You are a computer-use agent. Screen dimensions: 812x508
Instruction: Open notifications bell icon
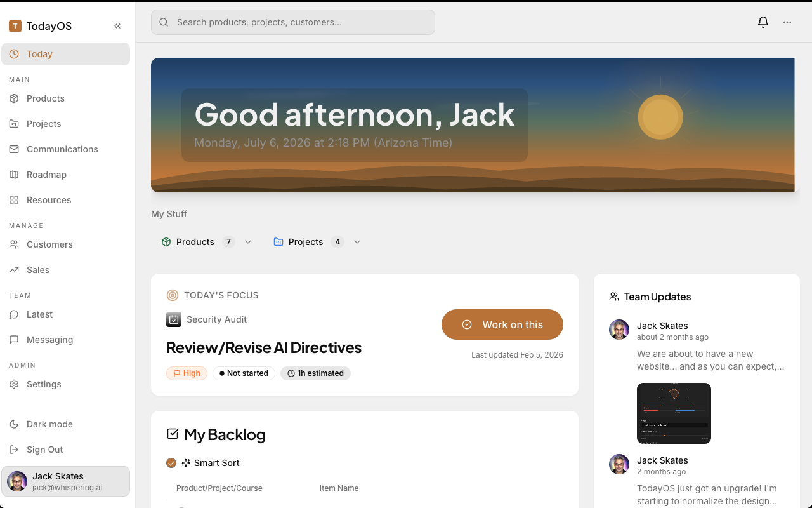point(763,22)
